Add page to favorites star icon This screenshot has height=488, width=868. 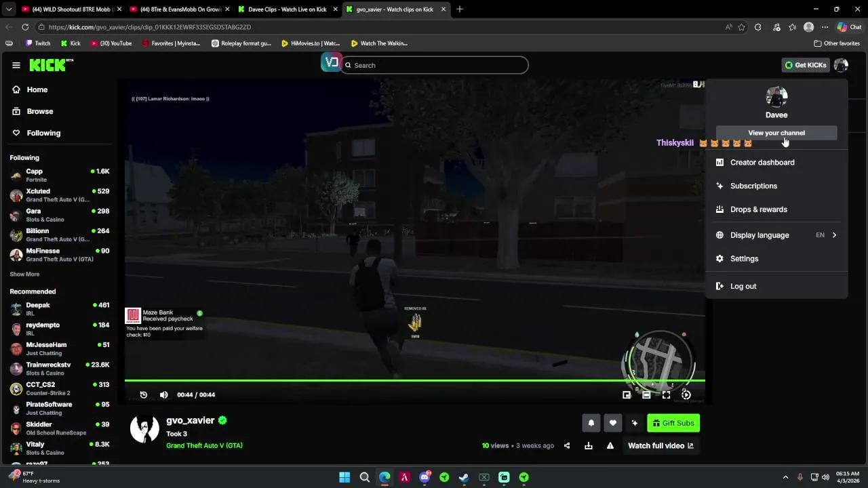point(742,27)
